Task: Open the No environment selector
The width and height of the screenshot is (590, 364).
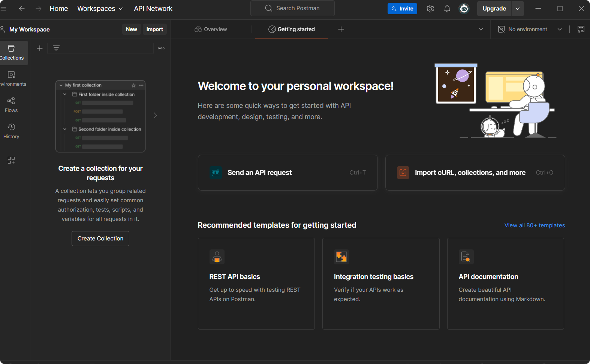Action: pos(530,29)
